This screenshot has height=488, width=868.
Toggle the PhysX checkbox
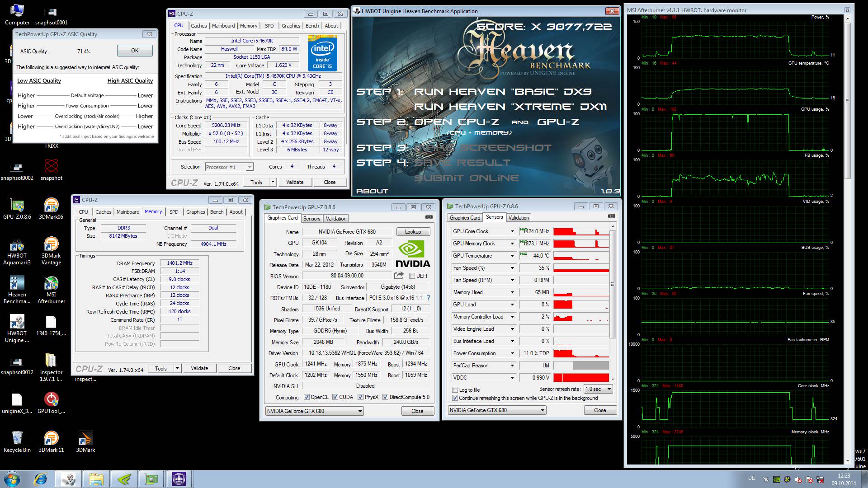coord(360,397)
